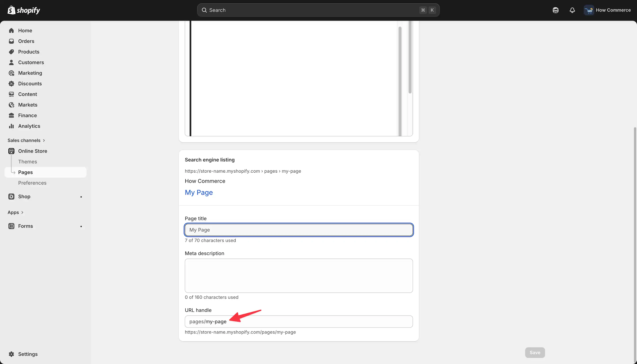Click the Save button
Screen dimensions: 637x364
click(x=535, y=353)
